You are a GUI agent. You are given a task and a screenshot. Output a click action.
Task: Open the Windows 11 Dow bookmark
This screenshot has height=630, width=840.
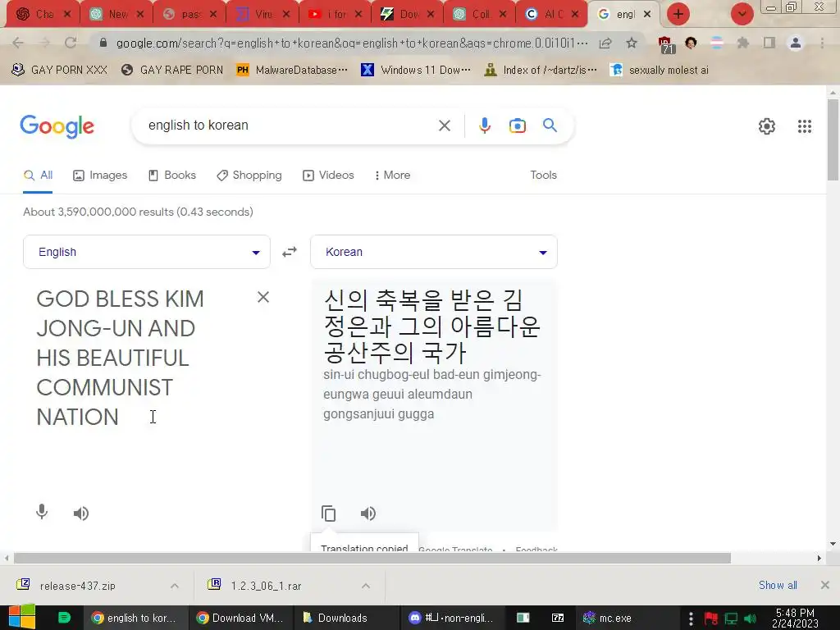(416, 71)
